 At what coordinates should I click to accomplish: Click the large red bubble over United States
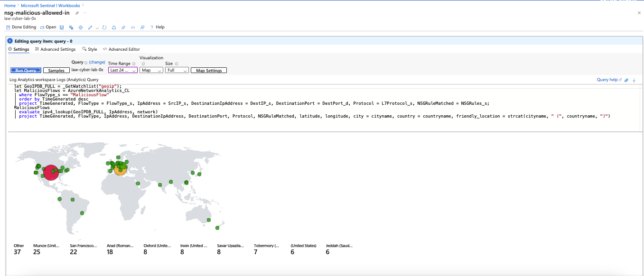tap(51, 173)
